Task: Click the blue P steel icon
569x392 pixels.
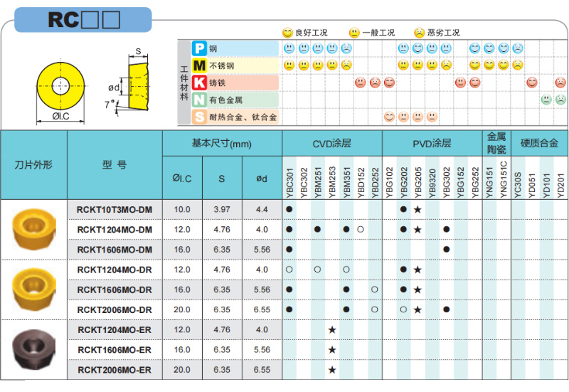Action: tap(200, 49)
